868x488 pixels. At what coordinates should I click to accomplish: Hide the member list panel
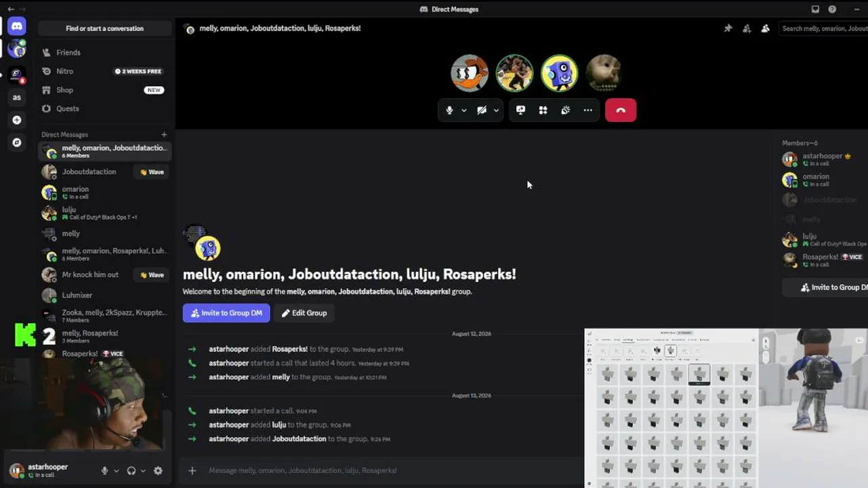pos(765,28)
